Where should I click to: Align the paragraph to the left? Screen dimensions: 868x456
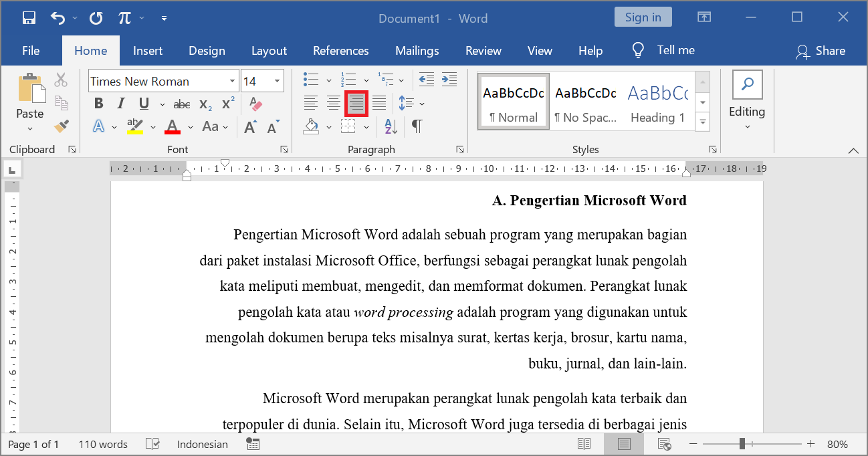tap(311, 103)
